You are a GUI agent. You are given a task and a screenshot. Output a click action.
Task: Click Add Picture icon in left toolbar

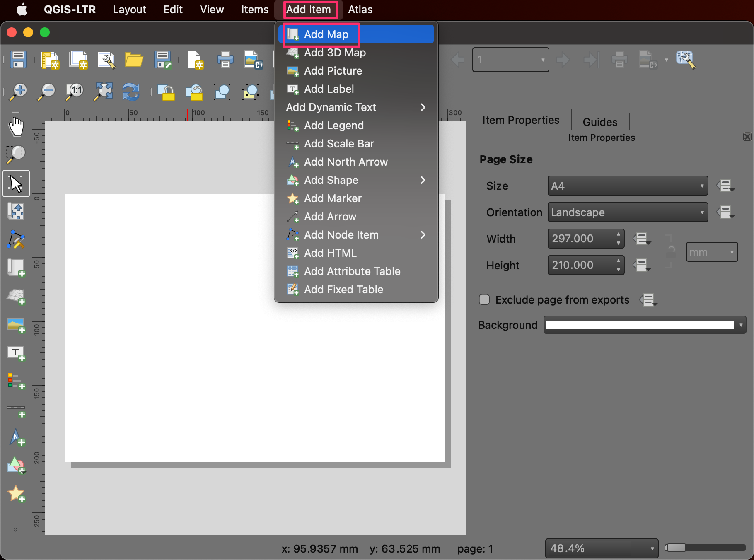click(x=16, y=325)
